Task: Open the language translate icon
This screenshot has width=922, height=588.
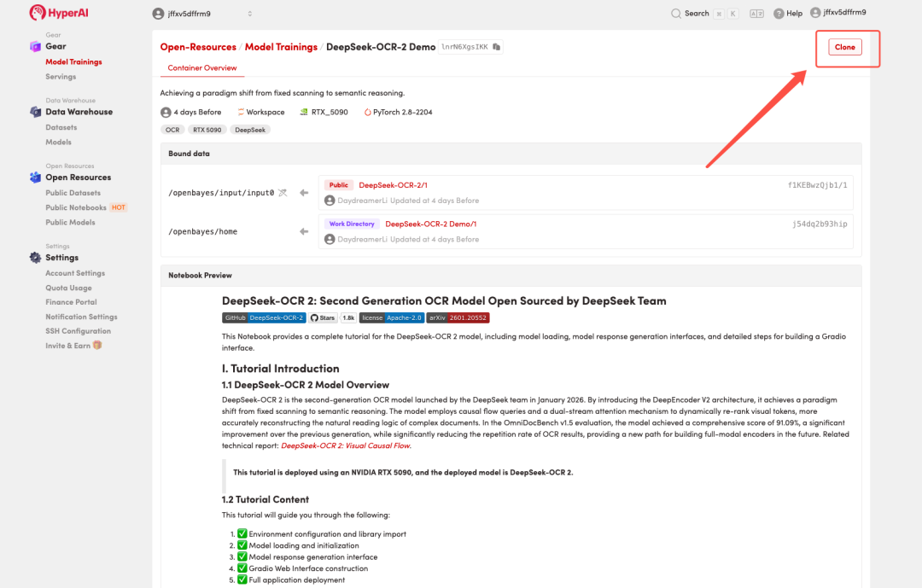Action: 756,14
